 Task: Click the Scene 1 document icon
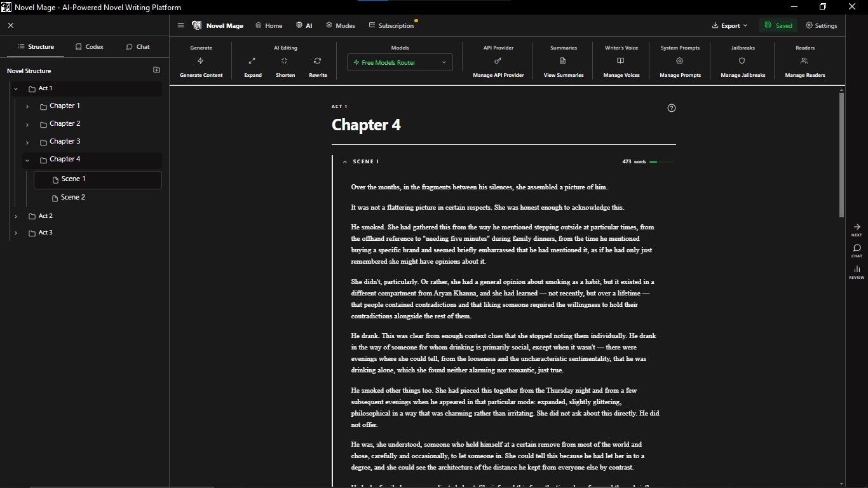tap(55, 180)
